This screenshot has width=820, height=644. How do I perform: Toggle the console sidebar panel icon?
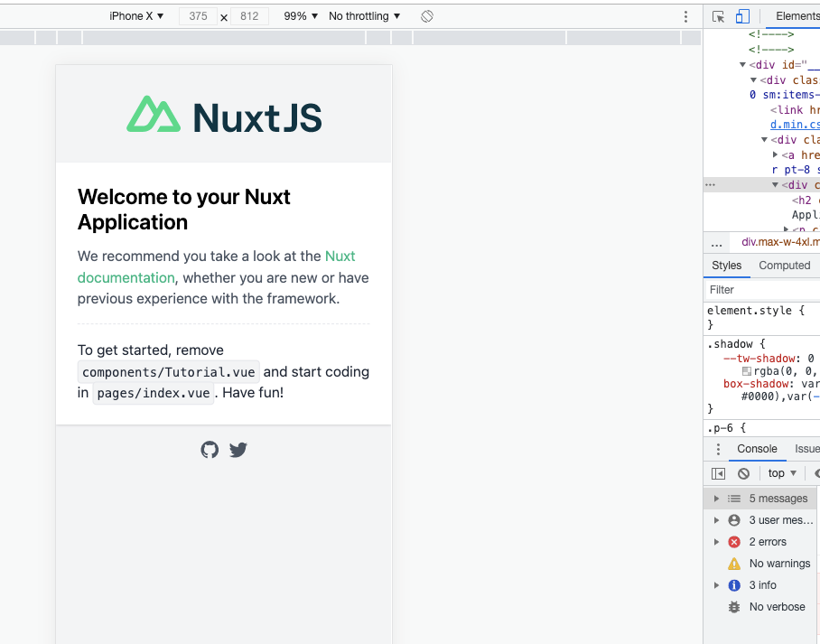[719, 473]
